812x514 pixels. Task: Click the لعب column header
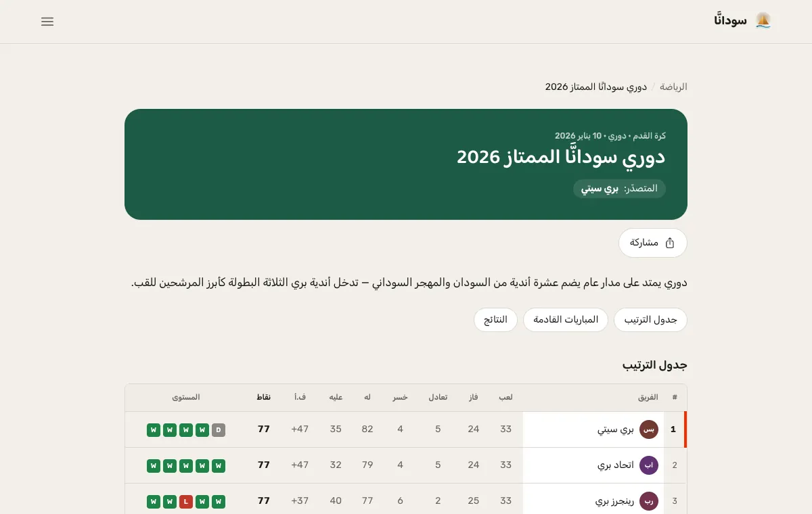506,398
